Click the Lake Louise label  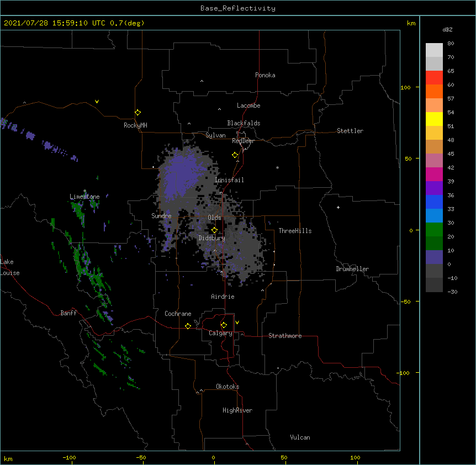9,267
